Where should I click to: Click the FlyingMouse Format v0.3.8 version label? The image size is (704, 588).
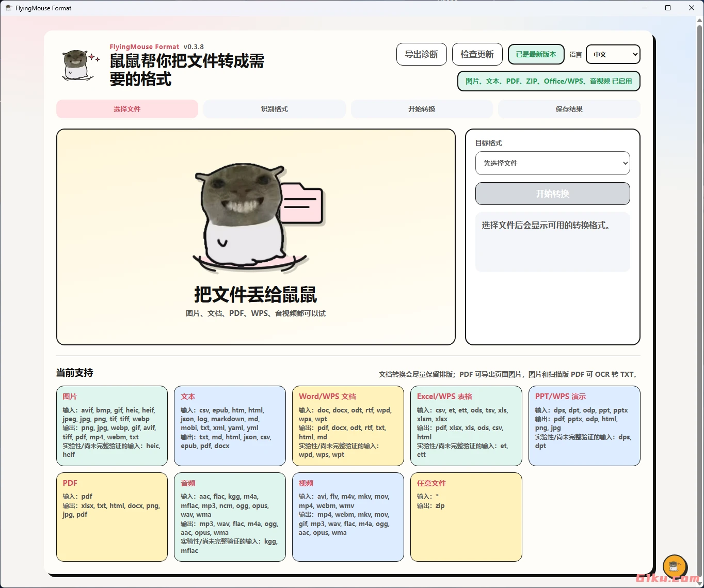point(157,46)
